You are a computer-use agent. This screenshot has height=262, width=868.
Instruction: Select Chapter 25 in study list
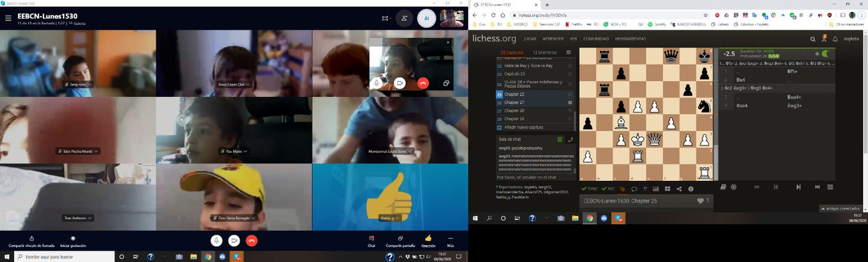pos(535,94)
